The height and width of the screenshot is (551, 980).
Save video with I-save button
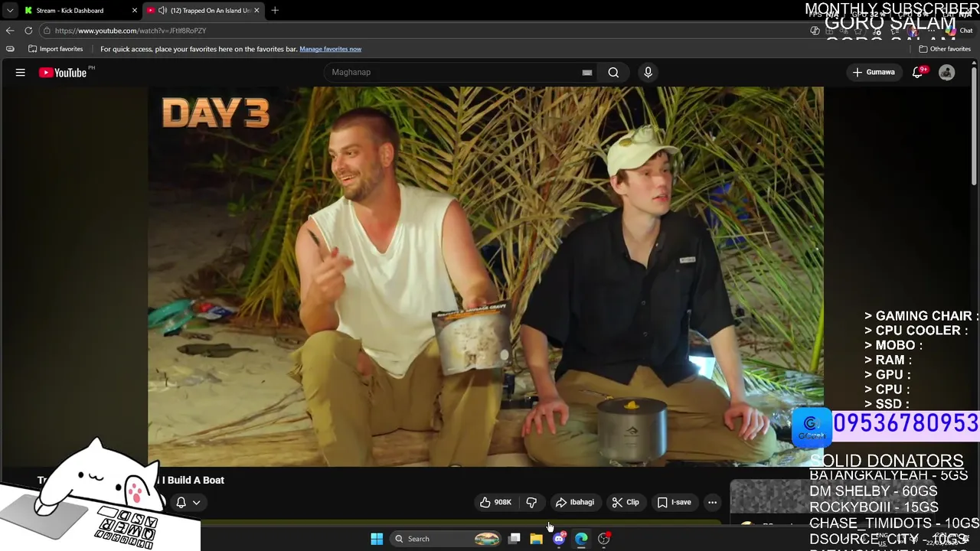coord(675,502)
